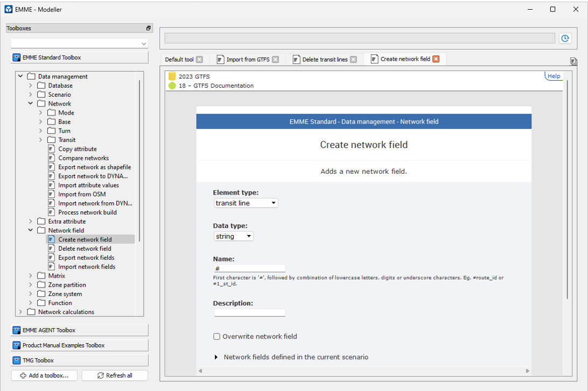Click the Export network fields tool icon

pyautogui.click(x=52, y=258)
